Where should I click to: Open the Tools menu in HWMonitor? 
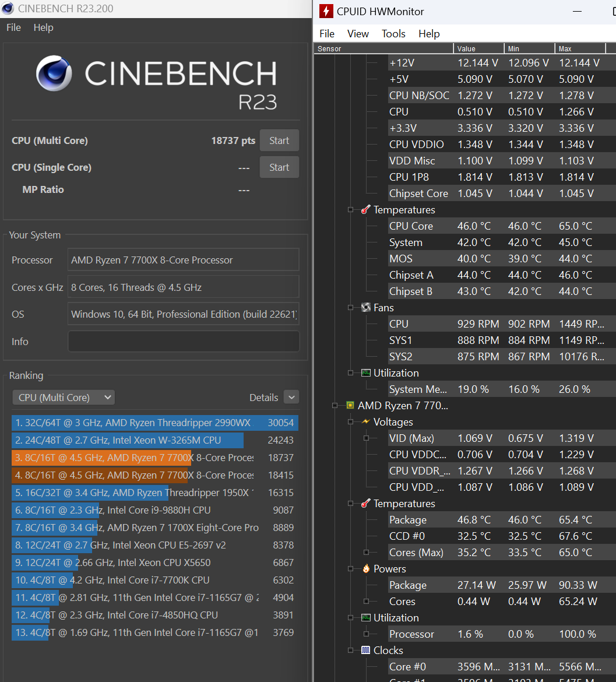pyautogui.click(x=393, y=34)
